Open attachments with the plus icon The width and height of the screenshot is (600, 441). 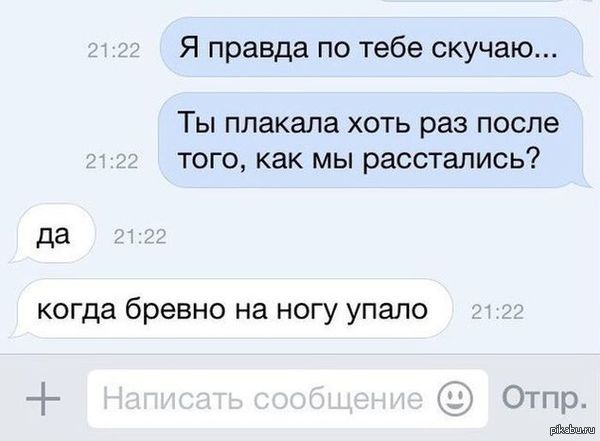(43, 399)
